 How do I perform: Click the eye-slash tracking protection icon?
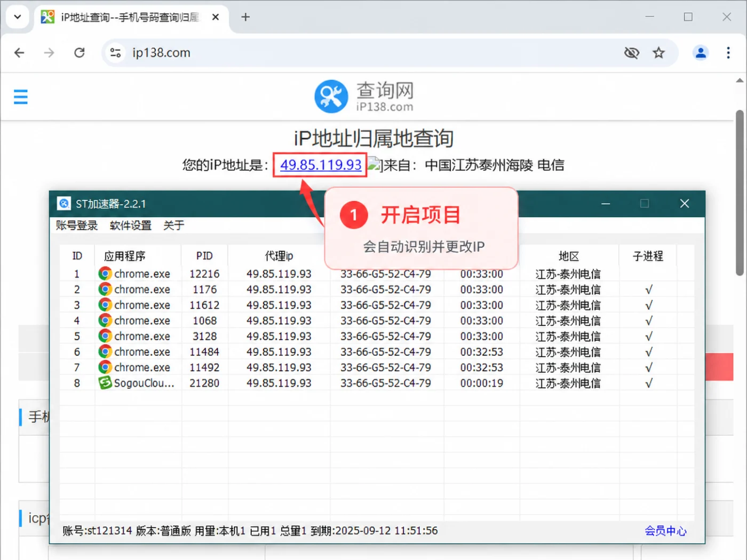click(632, 53)
